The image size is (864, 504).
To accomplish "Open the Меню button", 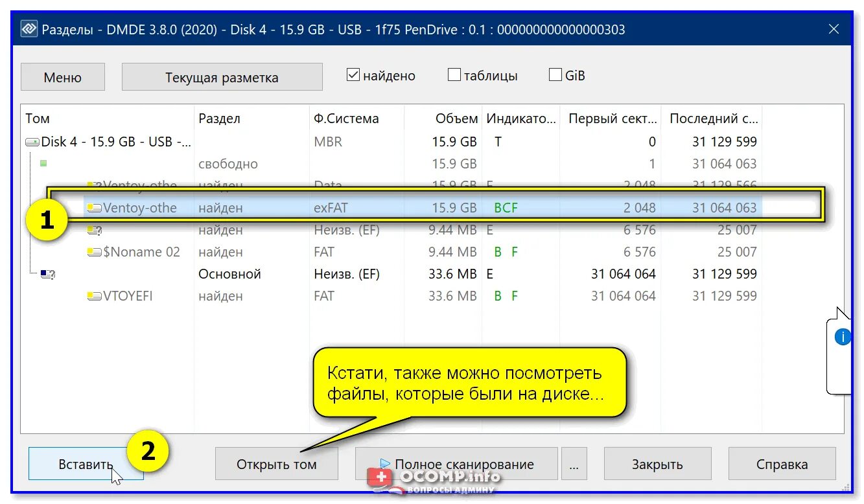I will 63,77.
